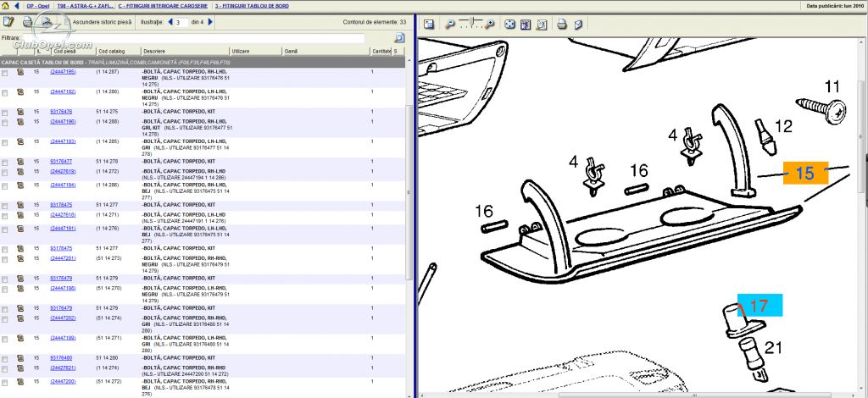Open the DP - Opel breadcrumb
868x398 pixels.
point(37,6)
